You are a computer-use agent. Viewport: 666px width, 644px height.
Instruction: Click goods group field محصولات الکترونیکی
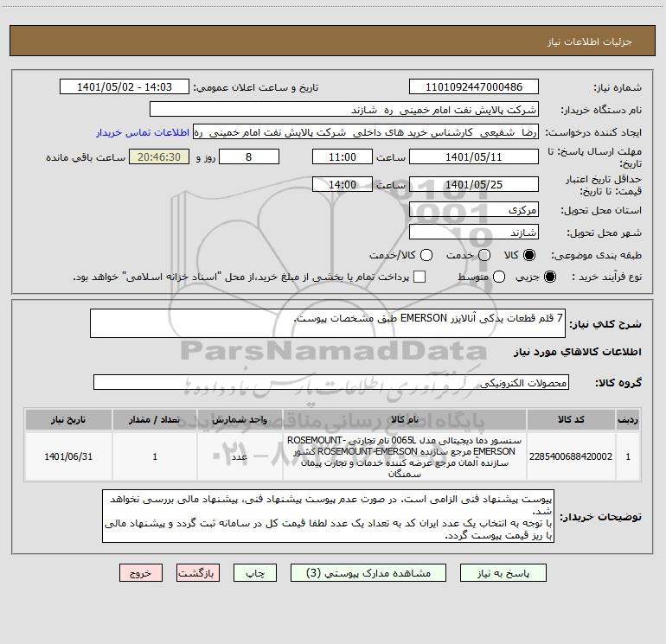331,382
